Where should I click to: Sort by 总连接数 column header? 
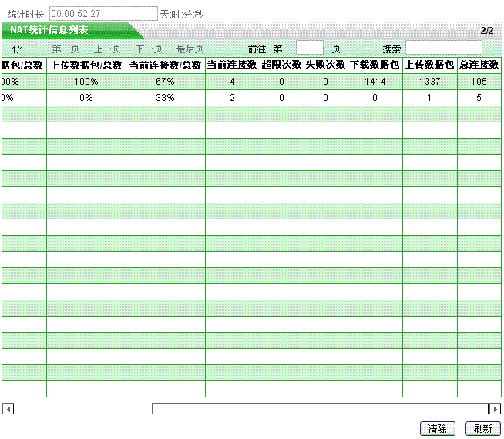[x=479, y=65]
